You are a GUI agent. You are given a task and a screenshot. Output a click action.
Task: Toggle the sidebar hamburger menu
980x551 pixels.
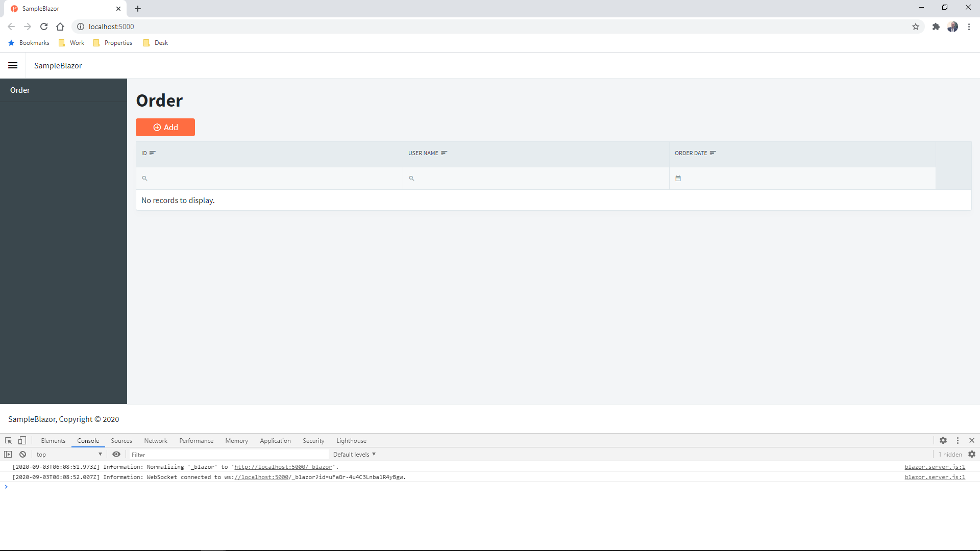click(x=13, y=65)
